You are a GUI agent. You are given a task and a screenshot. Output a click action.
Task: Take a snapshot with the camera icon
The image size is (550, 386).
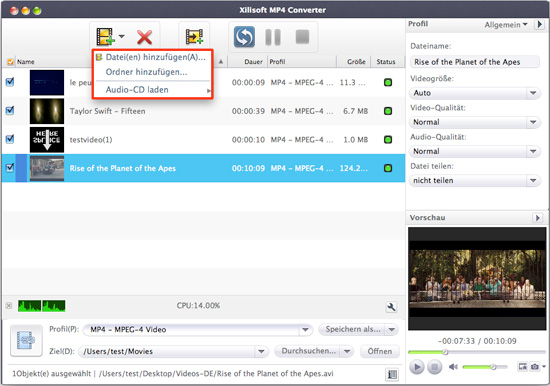[x=535, y=367]
